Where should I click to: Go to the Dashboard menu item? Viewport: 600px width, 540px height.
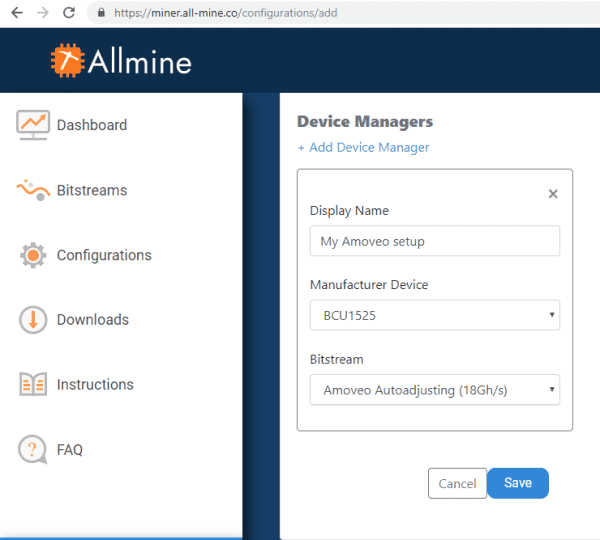point(92,125)
